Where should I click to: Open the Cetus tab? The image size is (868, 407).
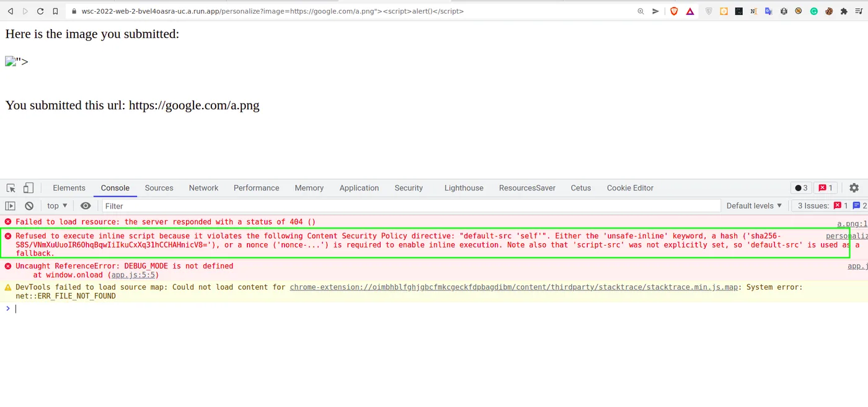[581, 188]
